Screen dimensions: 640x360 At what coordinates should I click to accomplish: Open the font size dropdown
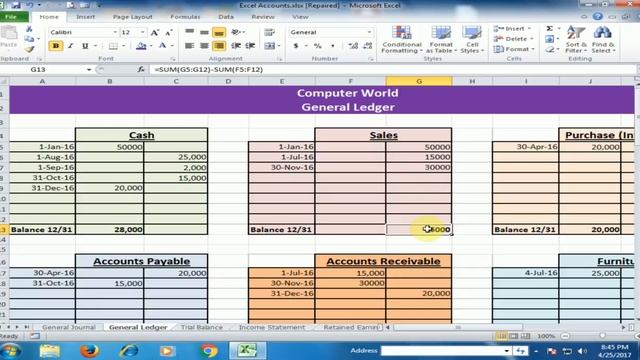142,32
